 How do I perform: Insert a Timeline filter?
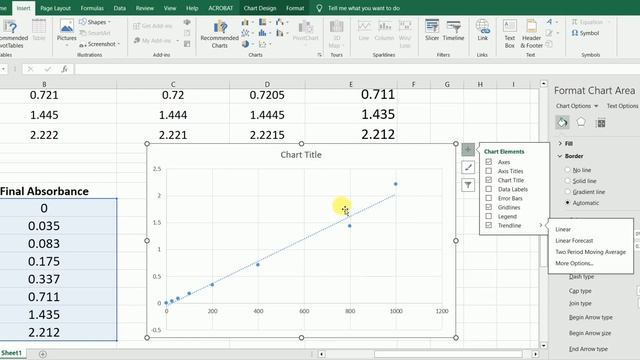coord(453,30)
